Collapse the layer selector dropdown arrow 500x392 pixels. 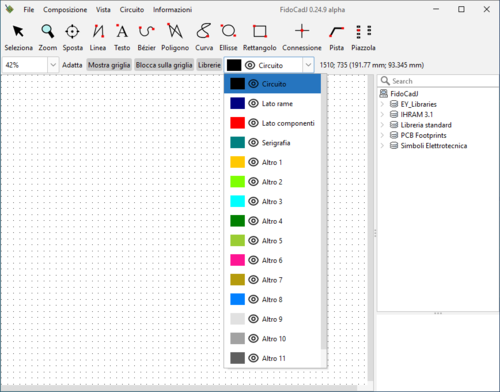click(308, 65)
